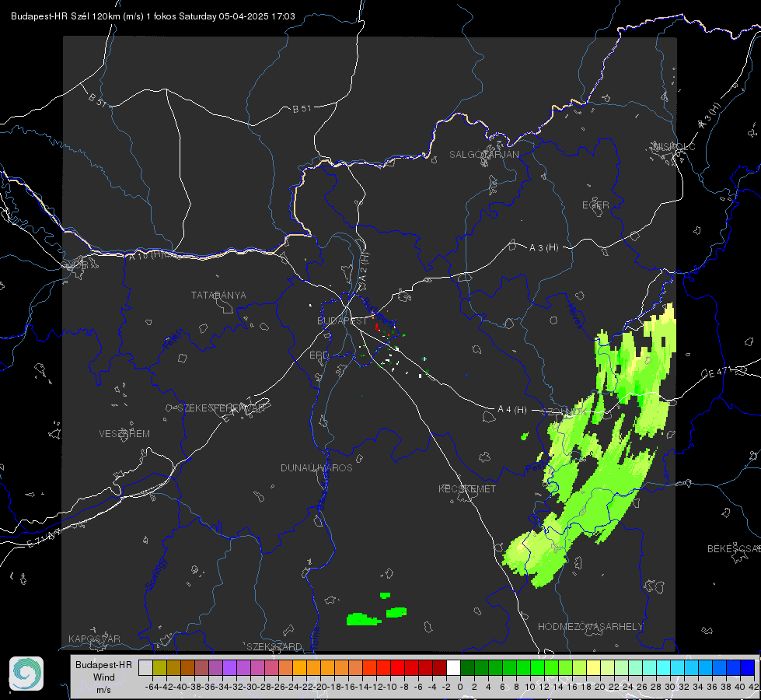Pick the dark red swatch between -4 and -2
The image size is (761, 700).
pyautogui.click(x=439, y=668)
